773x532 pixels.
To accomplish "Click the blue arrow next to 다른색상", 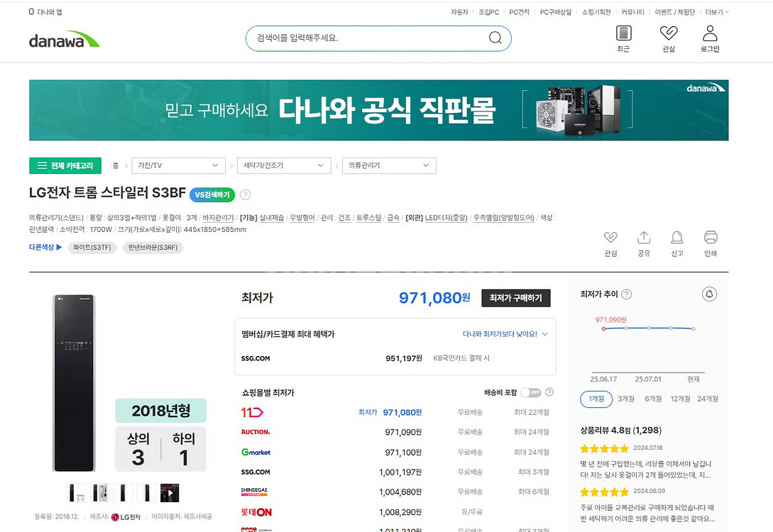I will click(x=59, y=248).
